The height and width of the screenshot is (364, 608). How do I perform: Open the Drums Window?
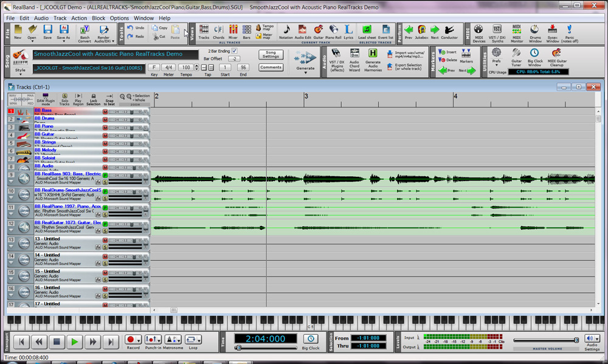[x=534, y=33]
